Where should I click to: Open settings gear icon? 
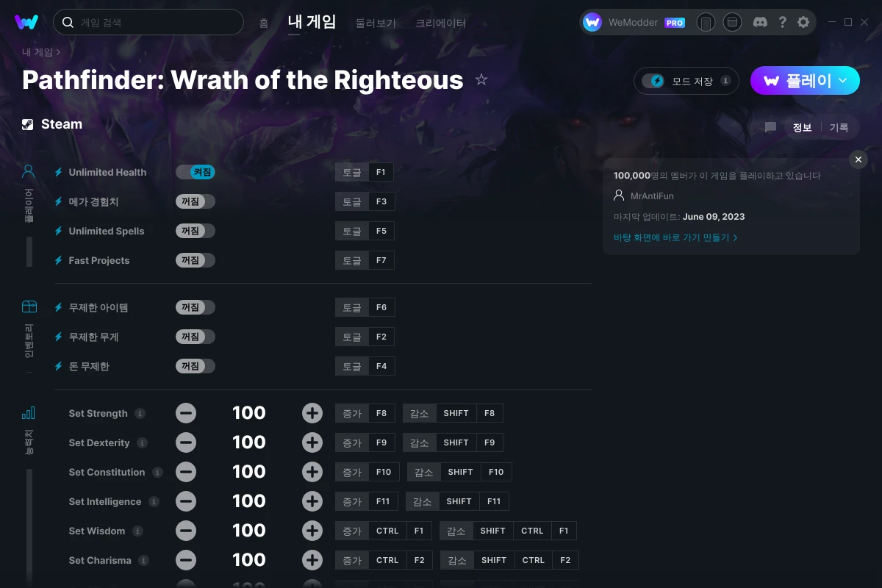803,22
